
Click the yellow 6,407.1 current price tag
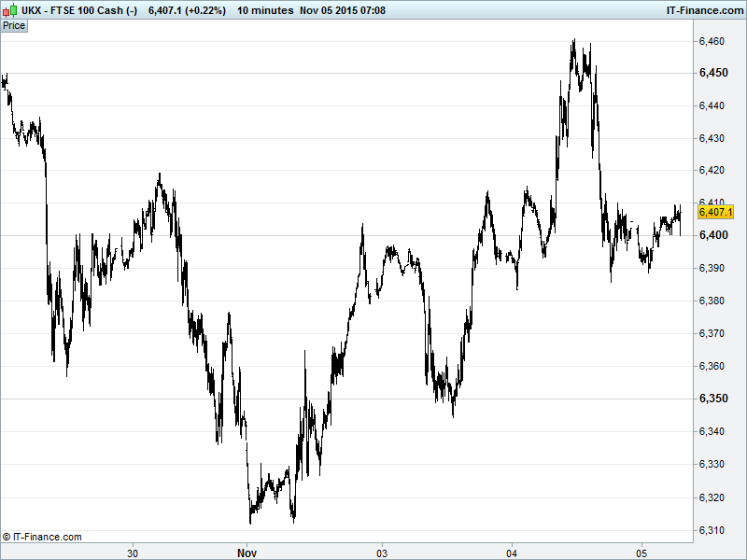pyautogui.click(x=715, y=213)
